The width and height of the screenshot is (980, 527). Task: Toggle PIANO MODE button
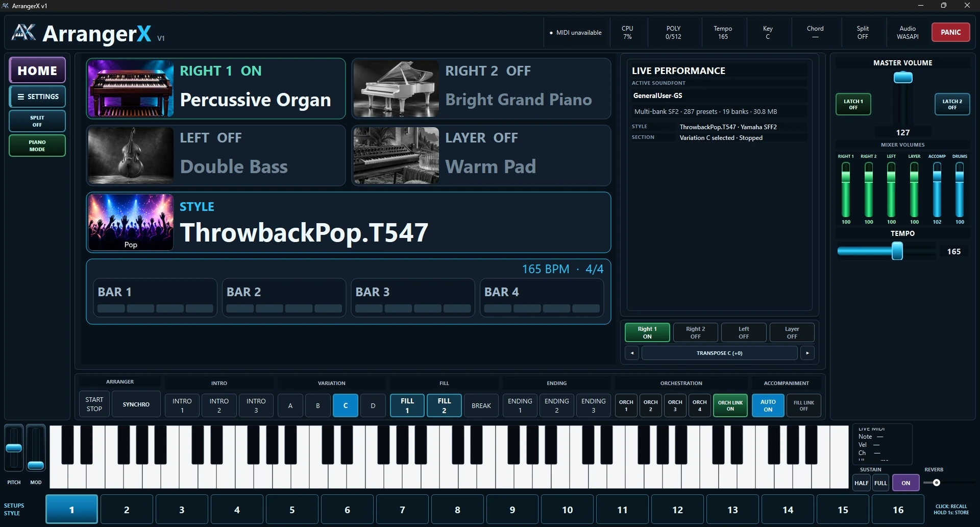pyautogui.click(x=37, y=146)
